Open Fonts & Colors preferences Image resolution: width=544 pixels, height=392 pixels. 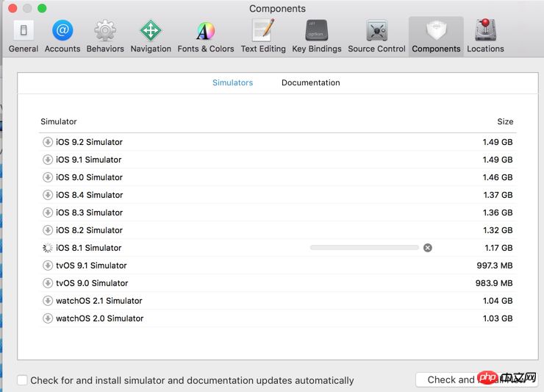point(206,36)
